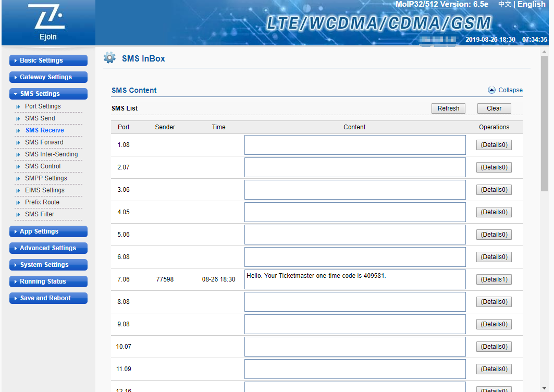Expand the Advanced Settings section
The width and height of the screenshot is (554, 392).
click(x=48, y=248)
